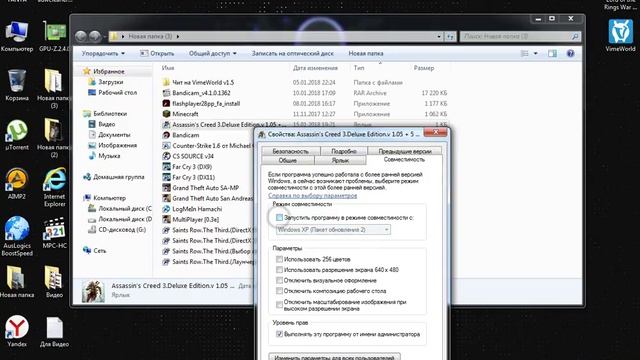Open the Музыка library in the sidebar
The width and height of the screenshot is (640, 360).
pyautogui.click(x=109, y=156)
